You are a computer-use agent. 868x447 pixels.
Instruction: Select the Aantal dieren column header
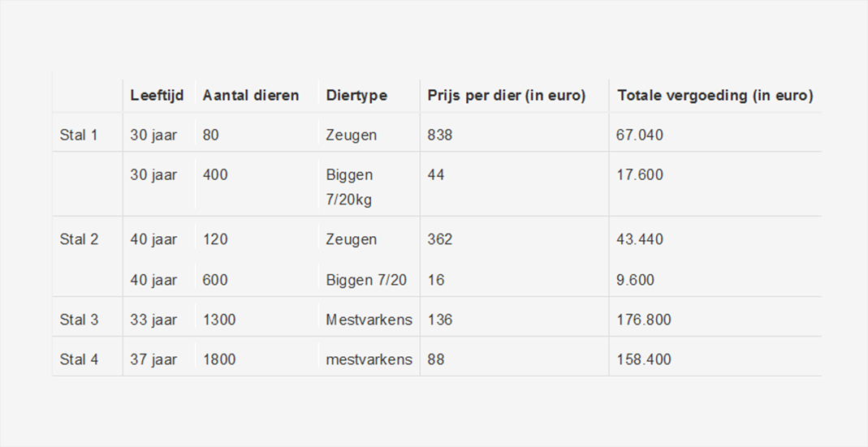[x=251, y=96]
